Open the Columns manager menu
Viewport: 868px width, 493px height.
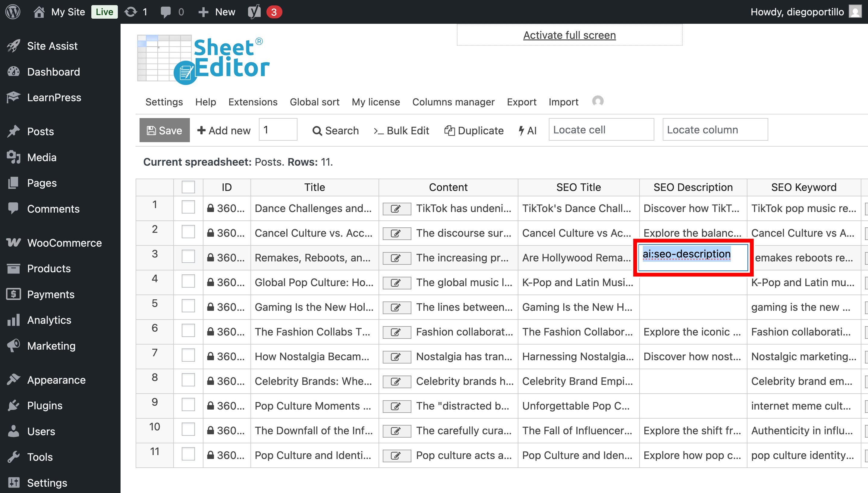453,102
